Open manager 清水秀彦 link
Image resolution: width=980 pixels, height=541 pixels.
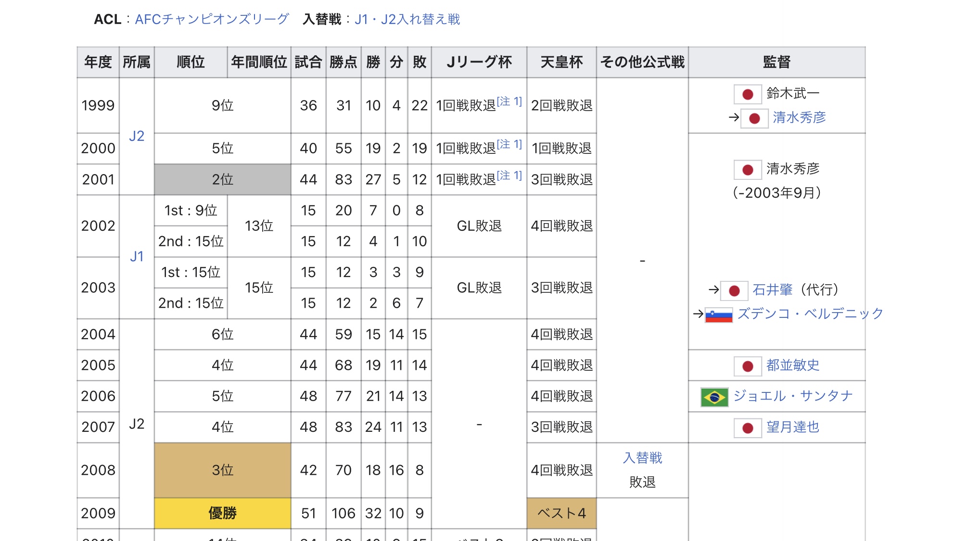point(799,117)
